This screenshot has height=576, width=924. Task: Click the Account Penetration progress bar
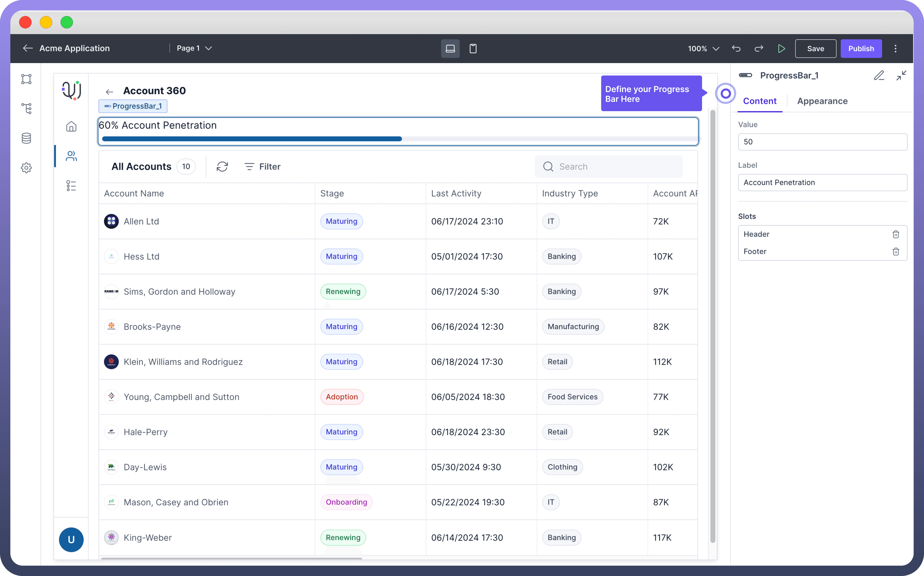click(398, 132)
